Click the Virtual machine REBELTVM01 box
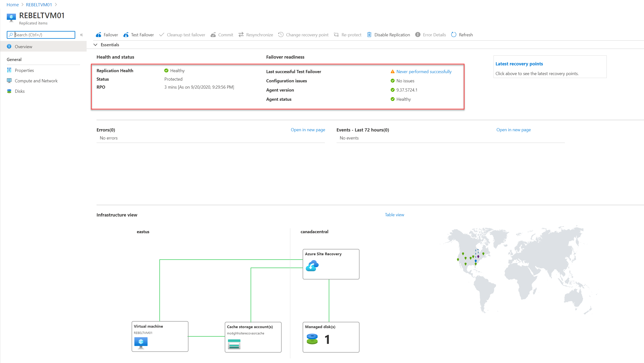The image size is (644, 363). click(x=160, y=336)
